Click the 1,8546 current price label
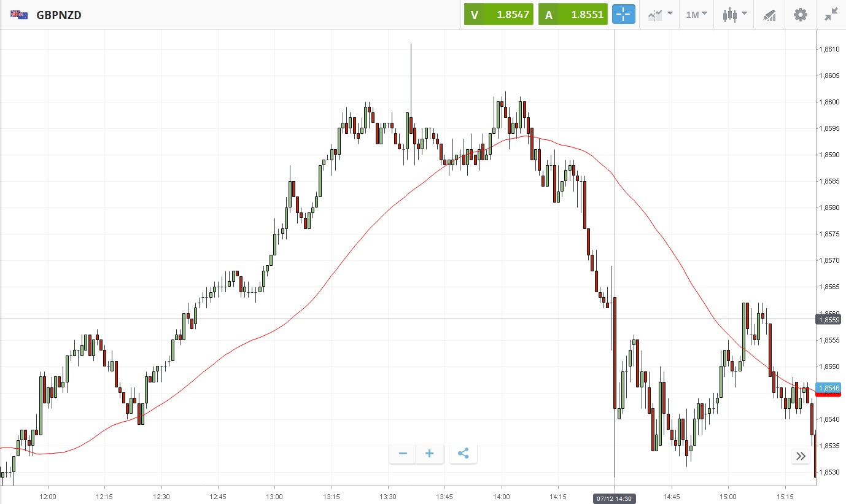Image resolution: width=846 pixels, height=504 pixels. click(x=830, y=388)
